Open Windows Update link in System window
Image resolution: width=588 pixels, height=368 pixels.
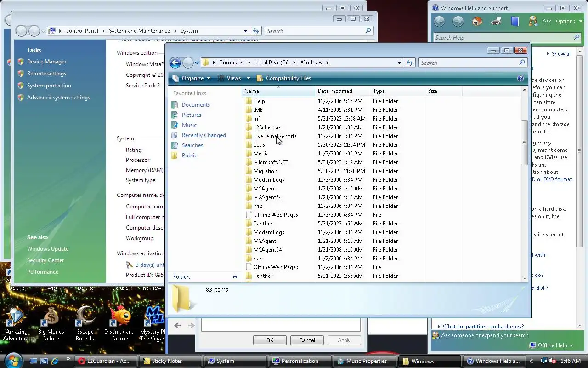click(48, 249)
